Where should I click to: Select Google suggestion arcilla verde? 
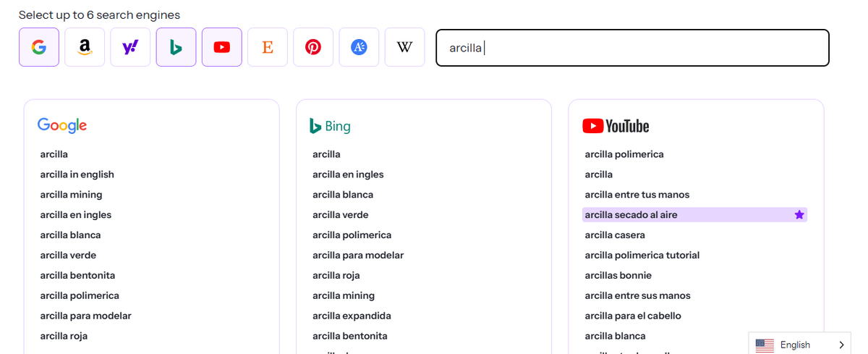click(68, 256)
